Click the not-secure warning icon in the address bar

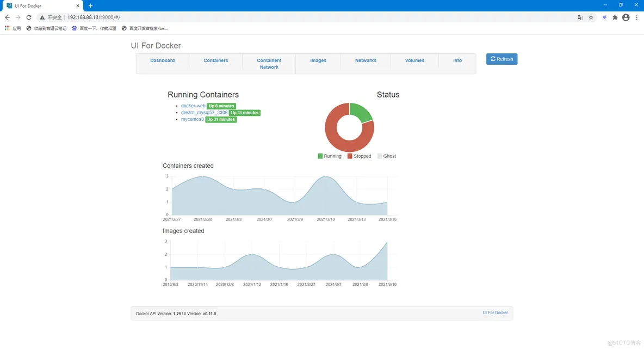pos(42,17)
